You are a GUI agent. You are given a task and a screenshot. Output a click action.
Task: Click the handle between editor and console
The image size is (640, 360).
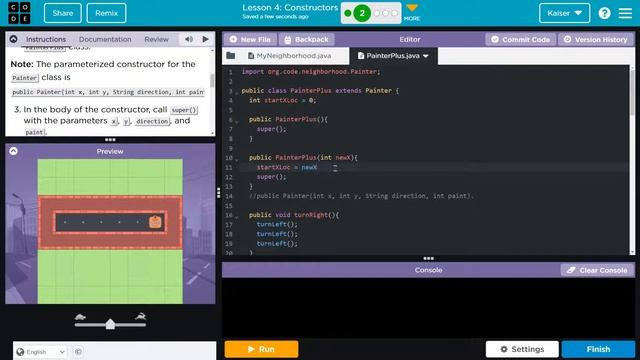click(x=428, y=258)
